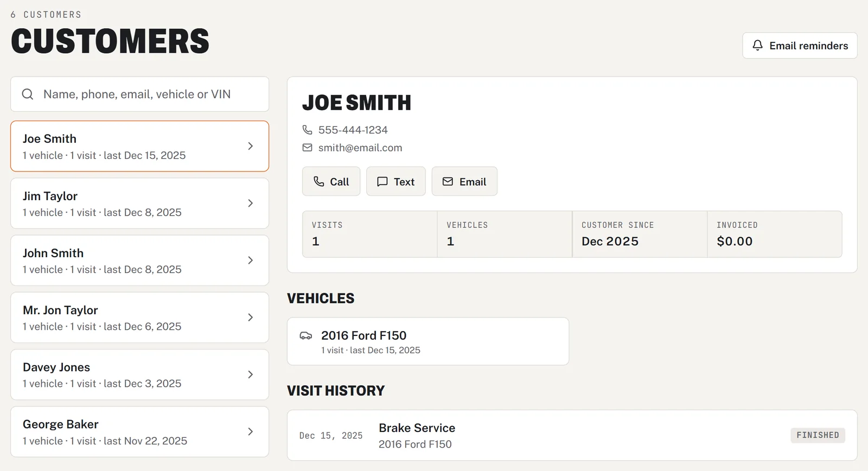The width and height of the screenshot is (868, 471).
Task: Click the phone icon on the Call button
Action: [319, 181]
